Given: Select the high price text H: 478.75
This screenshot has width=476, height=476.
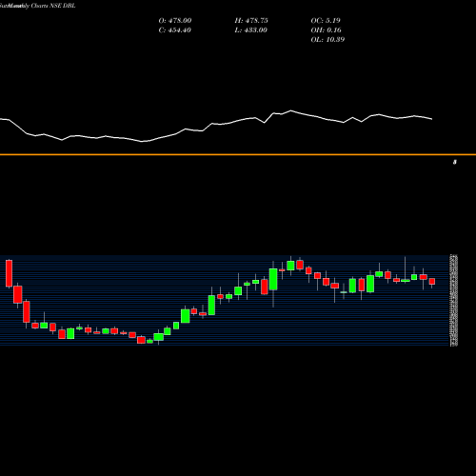Looking at the screenshot, I should 251,21.
